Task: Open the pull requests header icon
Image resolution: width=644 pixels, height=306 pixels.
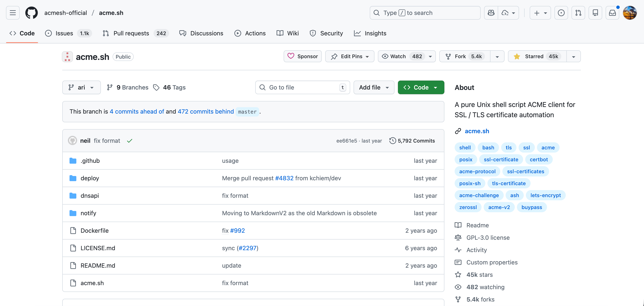Action: coord(578,13)
